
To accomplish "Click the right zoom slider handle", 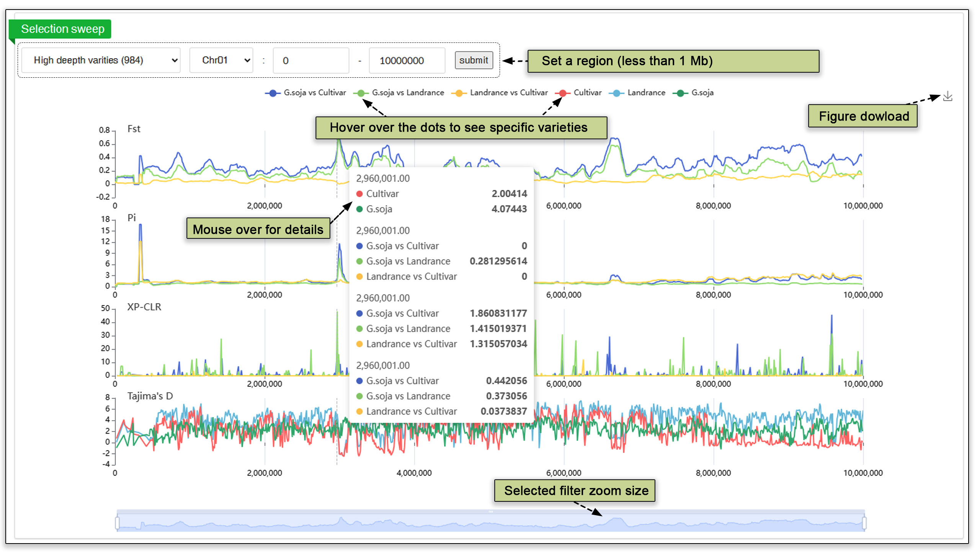I will pyautogui.click(x=864, y=523).
